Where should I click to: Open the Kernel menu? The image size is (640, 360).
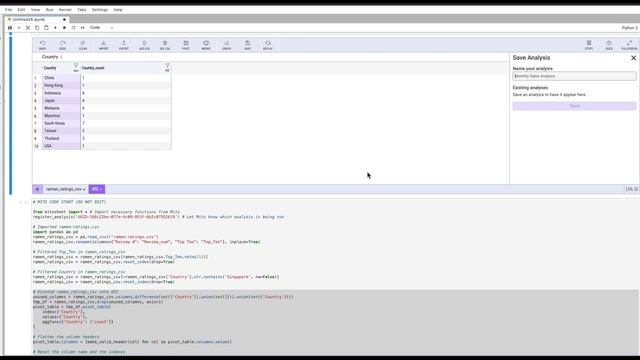coord(65,9)
